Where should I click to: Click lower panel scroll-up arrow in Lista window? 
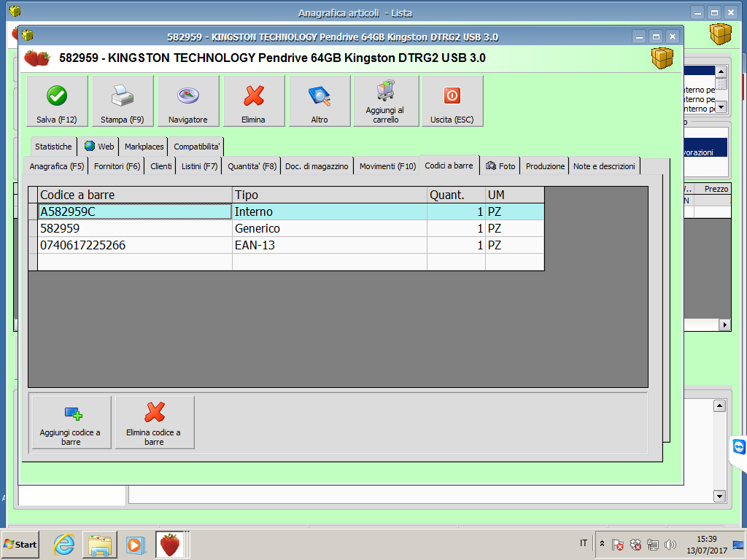coord(719,405)
